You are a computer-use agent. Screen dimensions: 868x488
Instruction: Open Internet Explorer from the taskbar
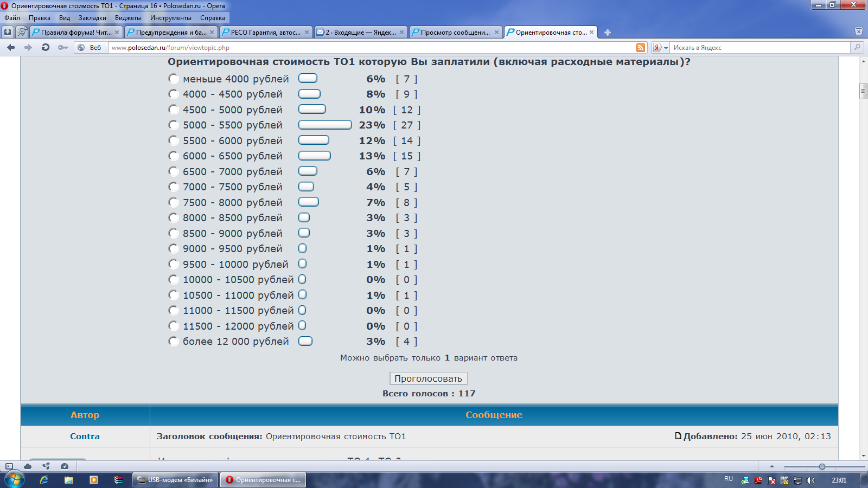pos(44,480)
